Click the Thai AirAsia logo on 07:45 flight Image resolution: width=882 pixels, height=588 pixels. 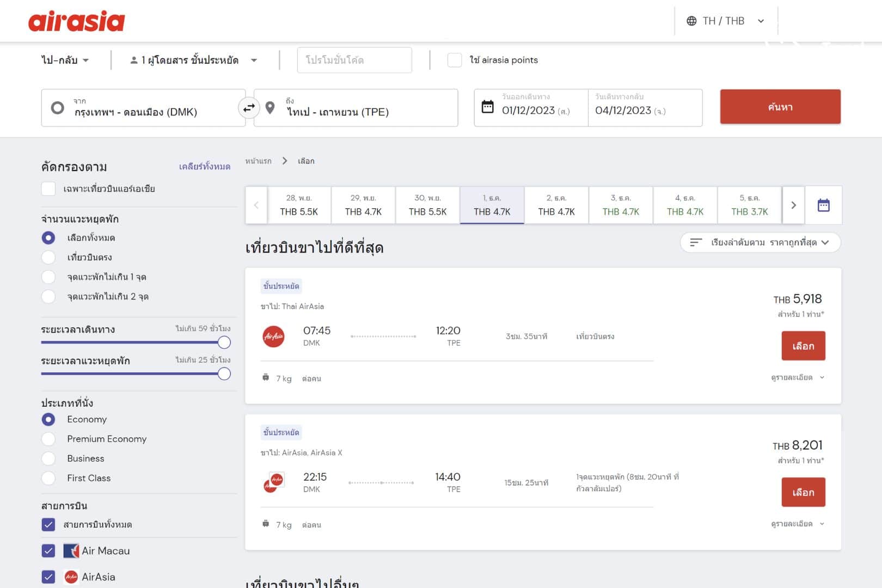(273, 336)
